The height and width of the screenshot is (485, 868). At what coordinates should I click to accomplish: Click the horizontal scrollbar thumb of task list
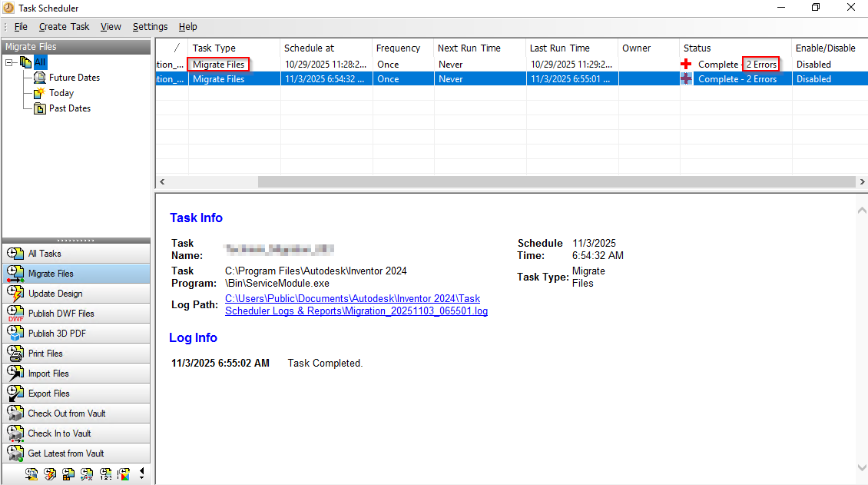(556, 181)
